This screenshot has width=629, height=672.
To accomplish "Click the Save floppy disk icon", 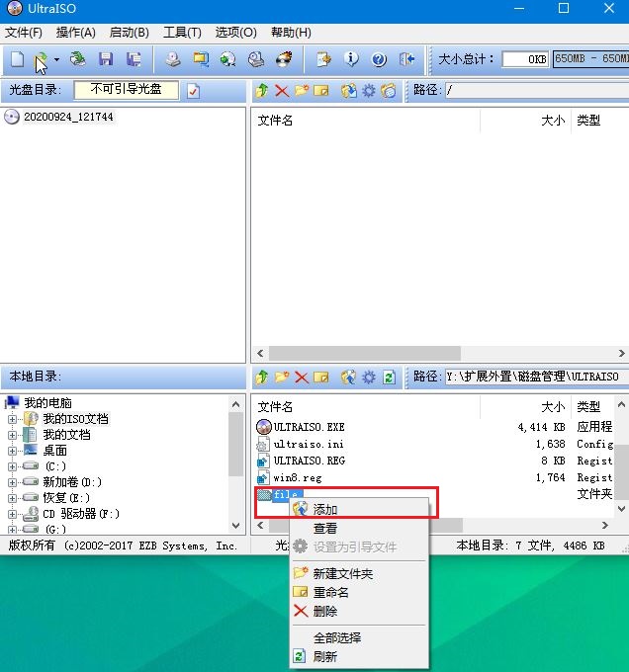I will pyautogui.click(x=106, y=59).
